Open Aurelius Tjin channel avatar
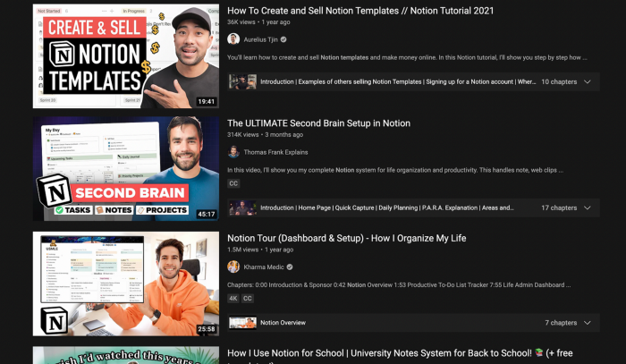626x364 pixels. (233, 39)
